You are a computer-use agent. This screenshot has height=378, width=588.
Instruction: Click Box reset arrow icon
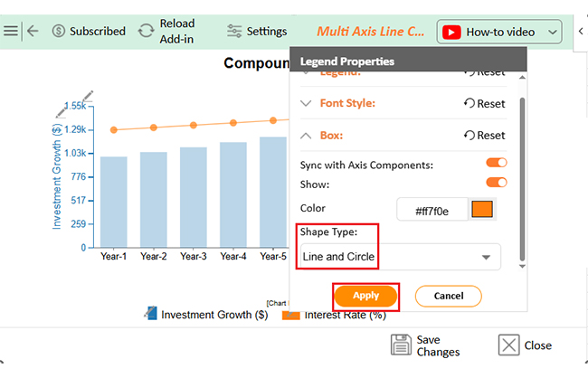(x=469, y=135)
